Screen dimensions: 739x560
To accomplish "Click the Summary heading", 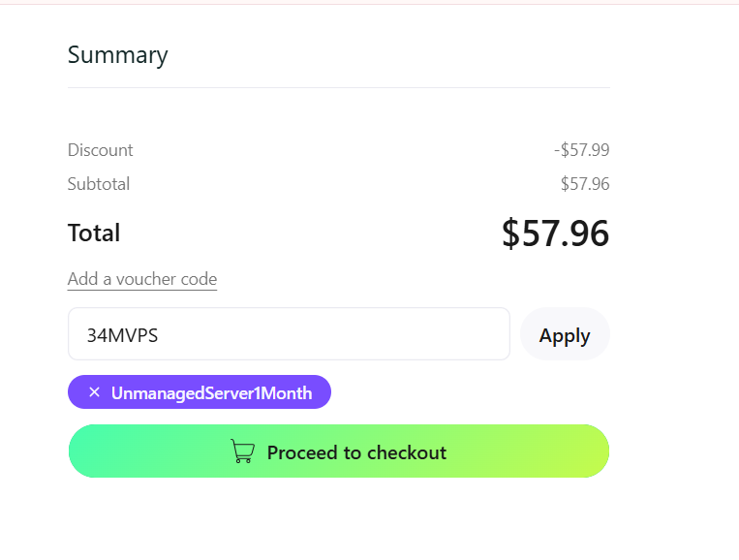I will point(118,55).
